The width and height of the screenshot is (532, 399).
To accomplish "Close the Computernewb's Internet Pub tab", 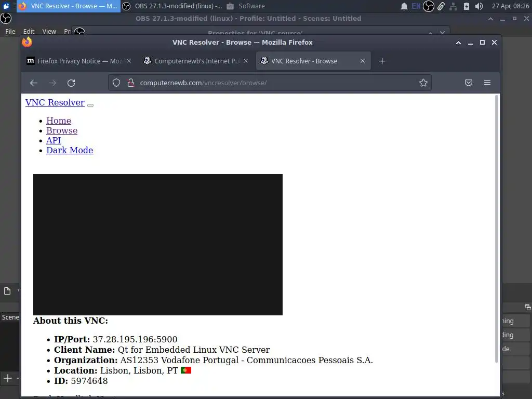I will [x=246, y=61].
